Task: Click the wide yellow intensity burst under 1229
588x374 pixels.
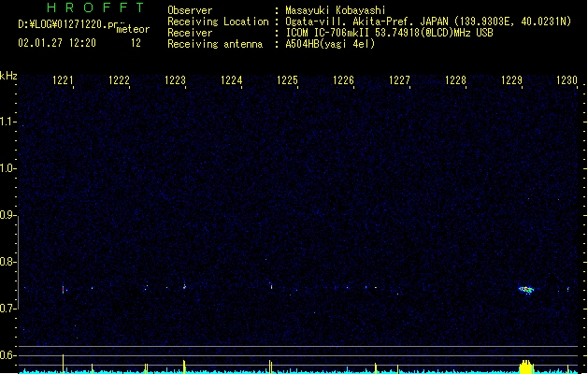Action: pyautogui.click(x=525, y=367)
